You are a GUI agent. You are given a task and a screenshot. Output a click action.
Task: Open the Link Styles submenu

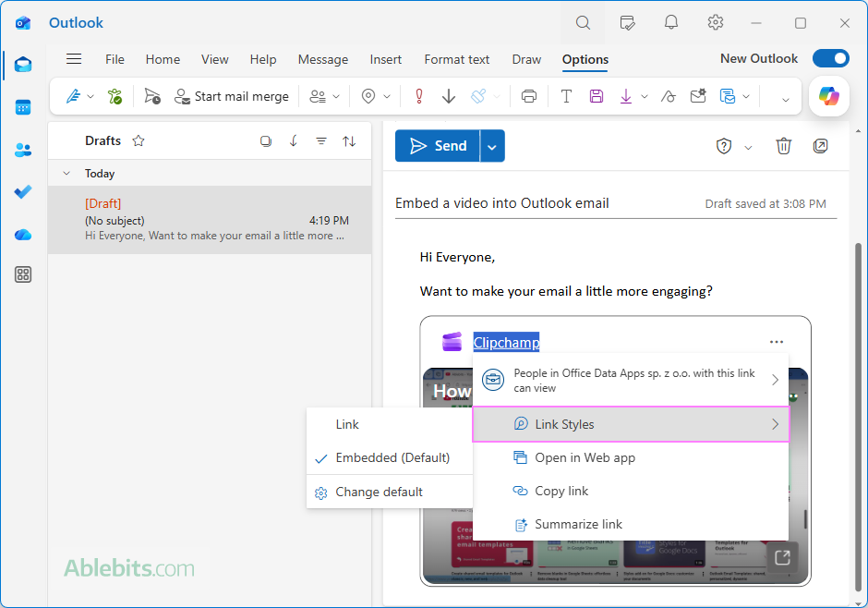coord(631,424)
